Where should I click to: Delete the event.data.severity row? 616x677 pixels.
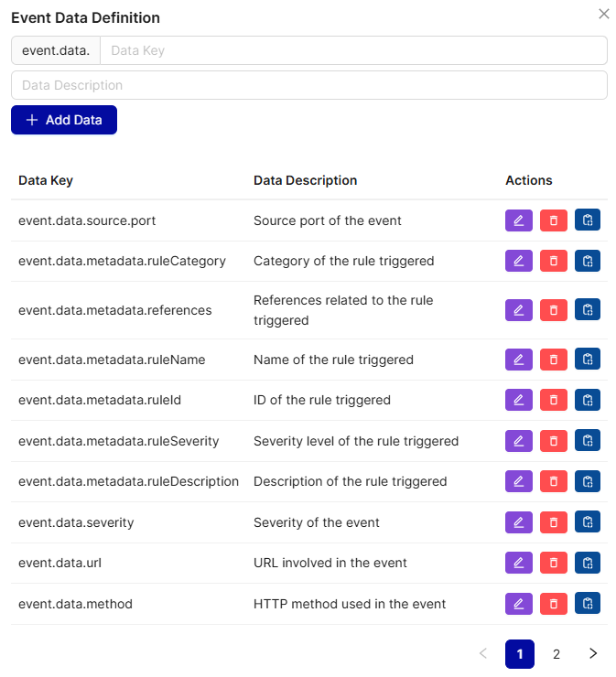coord(553,522)
